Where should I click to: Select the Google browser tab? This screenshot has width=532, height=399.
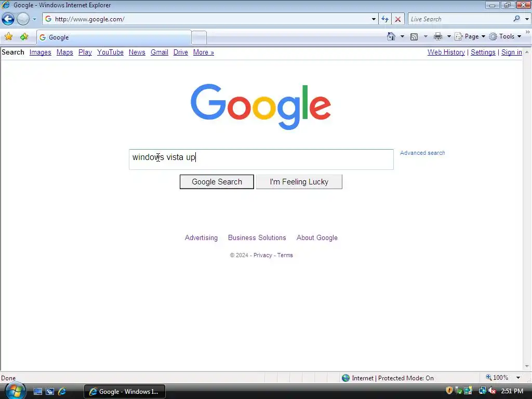(114, 37)
